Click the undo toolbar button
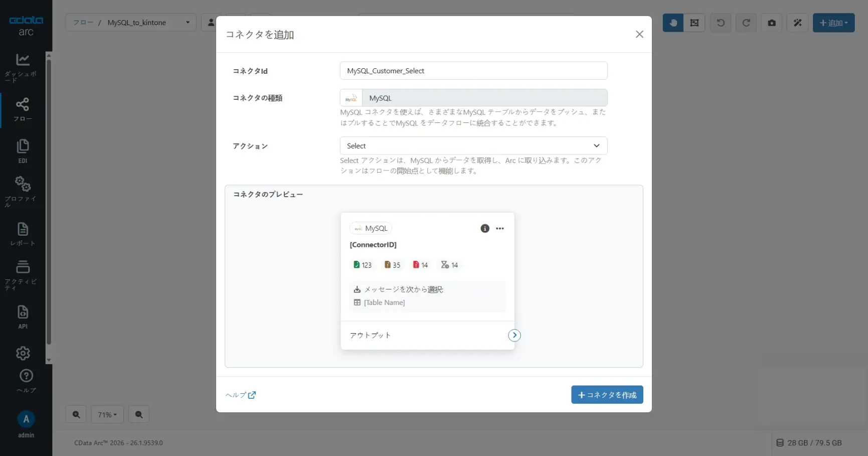 [x=721, y=23]
